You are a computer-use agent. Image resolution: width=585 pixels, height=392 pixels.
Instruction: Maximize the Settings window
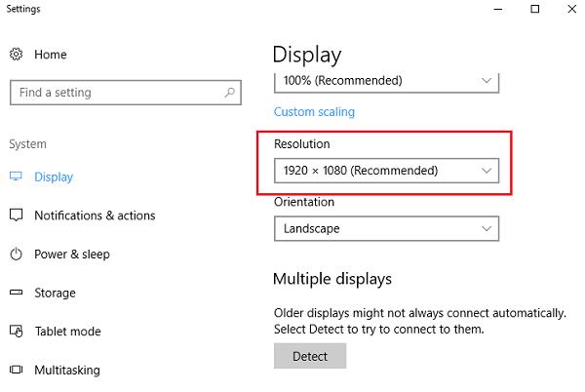pyautogui.click(x=534, y=10)
